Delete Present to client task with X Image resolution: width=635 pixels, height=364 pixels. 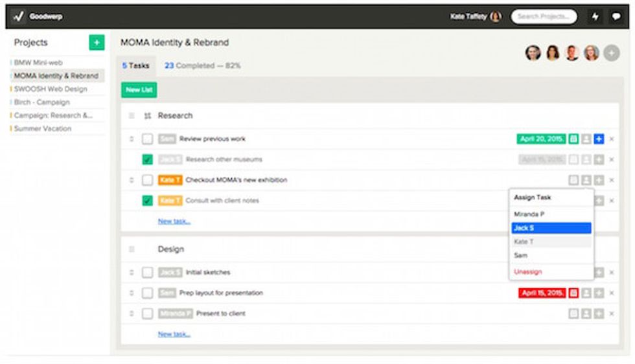(x=612, y=313)
